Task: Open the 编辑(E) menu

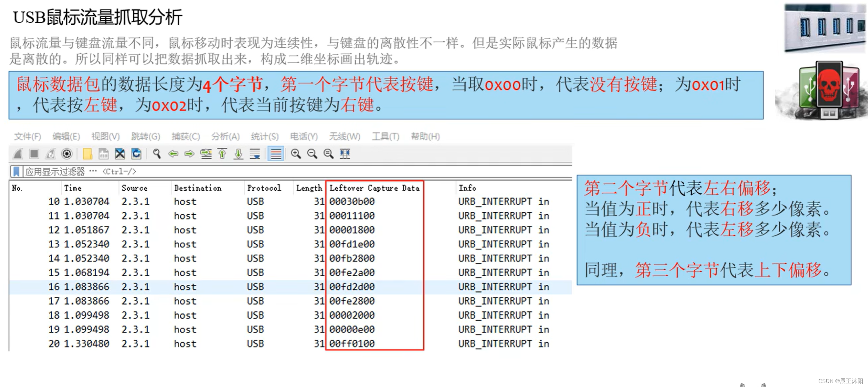Action: point(66,137)
